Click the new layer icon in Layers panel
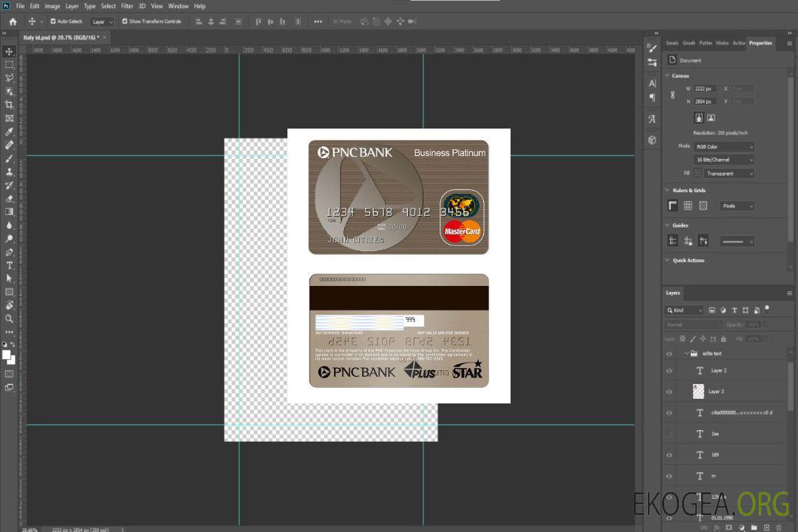 (767, 528)
